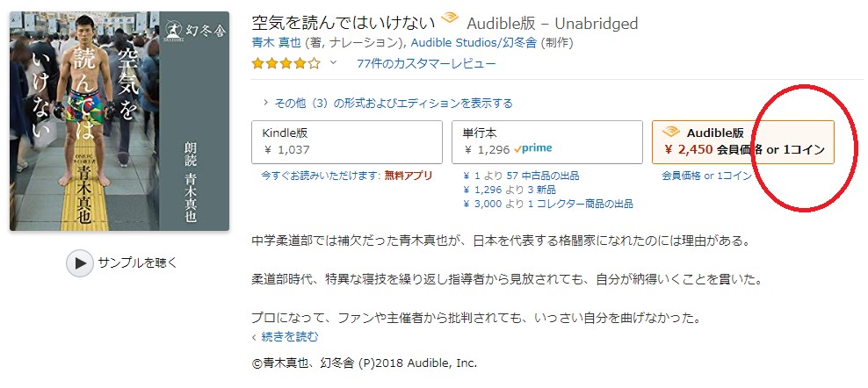Click the book cover image
The height and width of the screenshot is (388, 868).
click(119, 121)
